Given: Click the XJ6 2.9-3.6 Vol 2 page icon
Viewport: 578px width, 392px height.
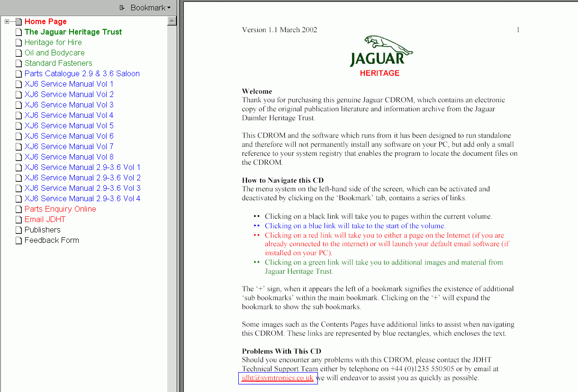Looking at the screenshot, I should pyautogui.click(x=18, y=178).
